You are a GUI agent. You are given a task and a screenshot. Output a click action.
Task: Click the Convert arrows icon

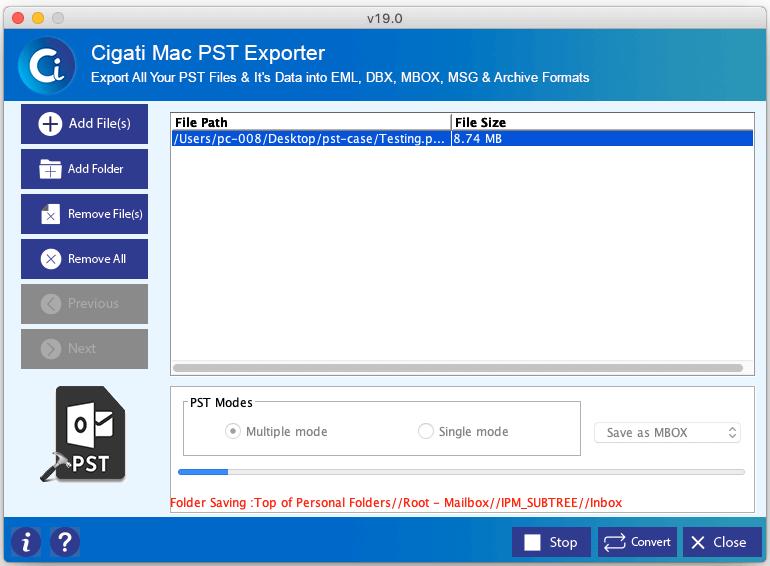click(614, 542)
